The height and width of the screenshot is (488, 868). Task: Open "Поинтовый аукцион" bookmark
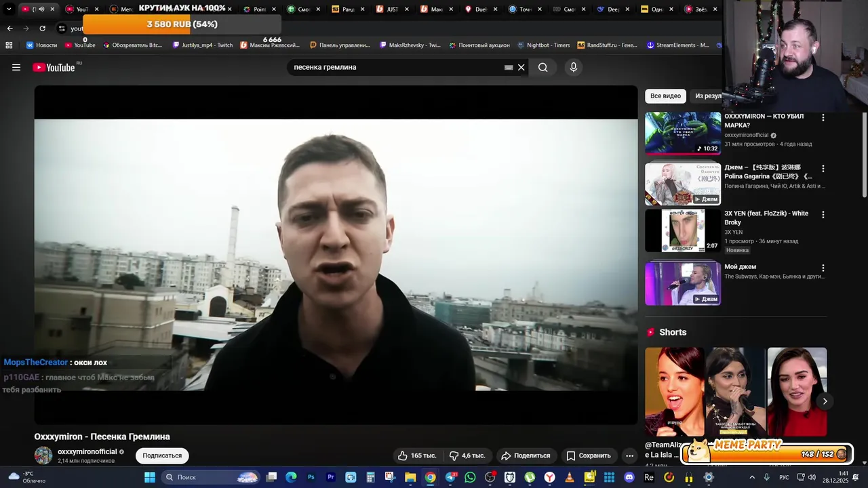479,45
